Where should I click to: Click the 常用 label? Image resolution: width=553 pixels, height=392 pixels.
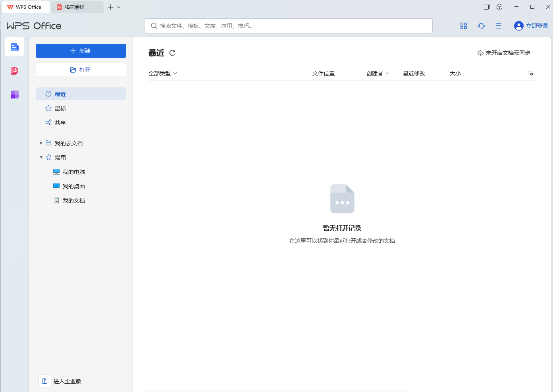(60, 157)
